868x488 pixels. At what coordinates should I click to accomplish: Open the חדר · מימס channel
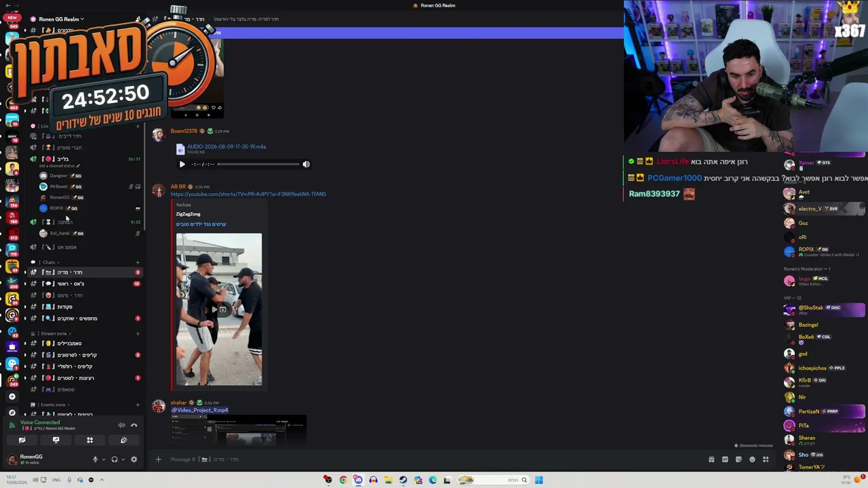coord(85,296)
